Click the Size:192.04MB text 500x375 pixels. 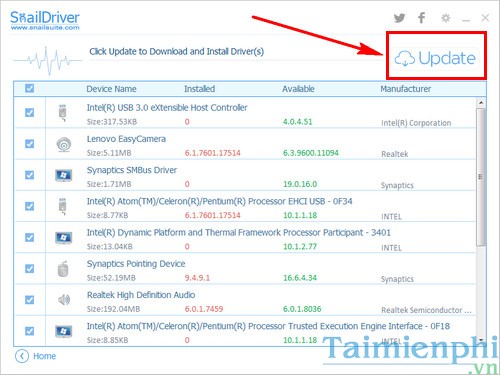113,309
